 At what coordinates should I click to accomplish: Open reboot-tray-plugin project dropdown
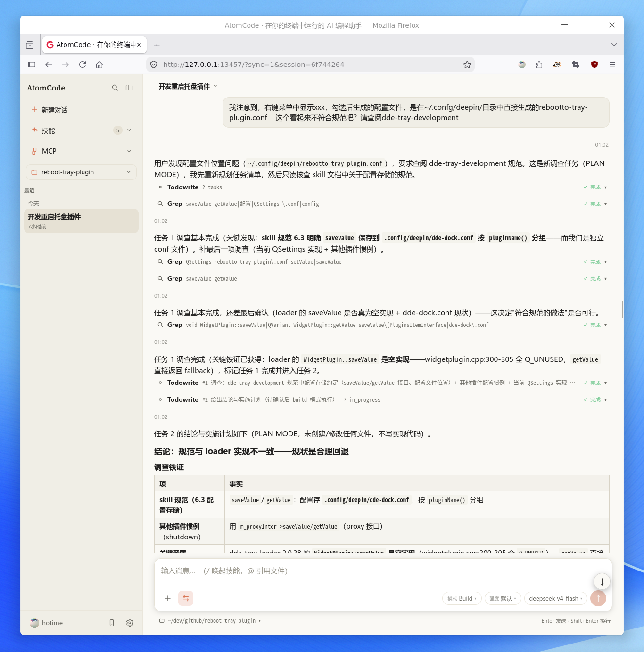[81, 172]
